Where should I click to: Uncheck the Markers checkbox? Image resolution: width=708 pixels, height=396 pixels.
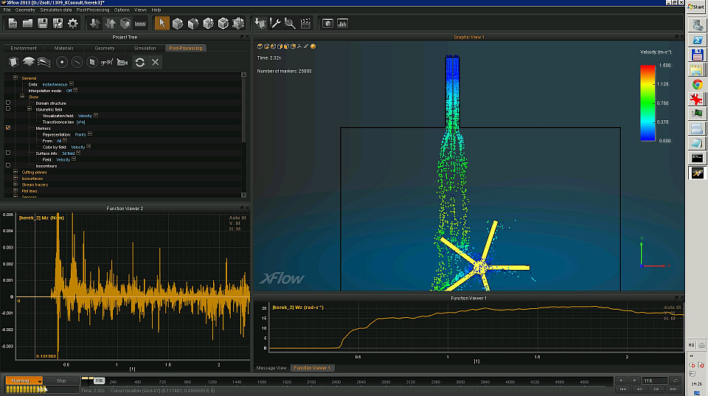coord(8,128)
